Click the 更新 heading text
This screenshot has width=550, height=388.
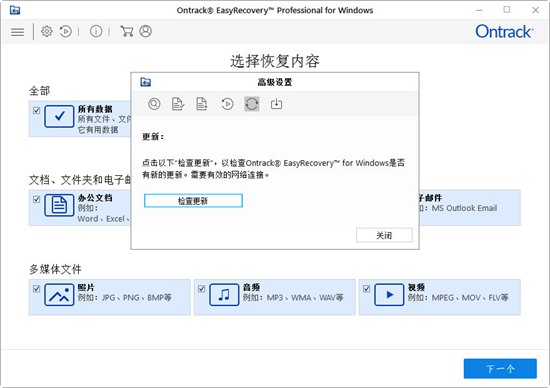(153, 136)
